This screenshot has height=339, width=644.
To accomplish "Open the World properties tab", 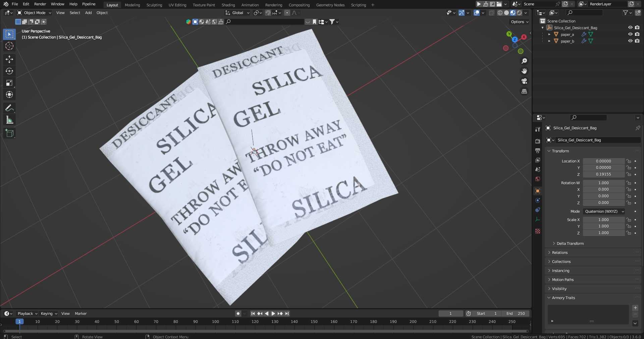I will pos(538,179).
